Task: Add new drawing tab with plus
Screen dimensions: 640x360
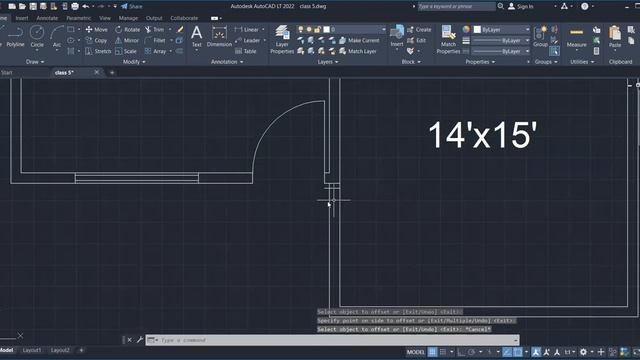Action: pos(112,73)
